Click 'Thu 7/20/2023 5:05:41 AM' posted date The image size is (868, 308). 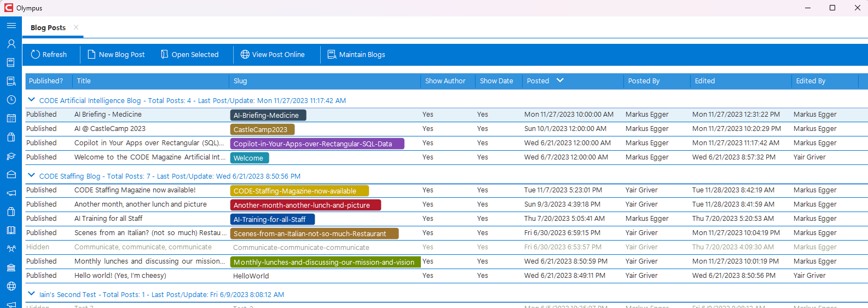click(x=564, y=218)
